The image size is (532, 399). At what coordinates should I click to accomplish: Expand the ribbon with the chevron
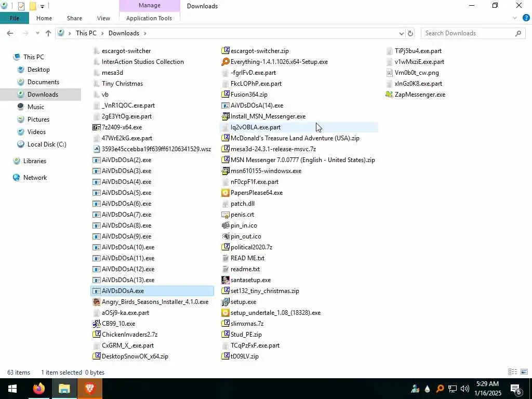coord(515,18)
